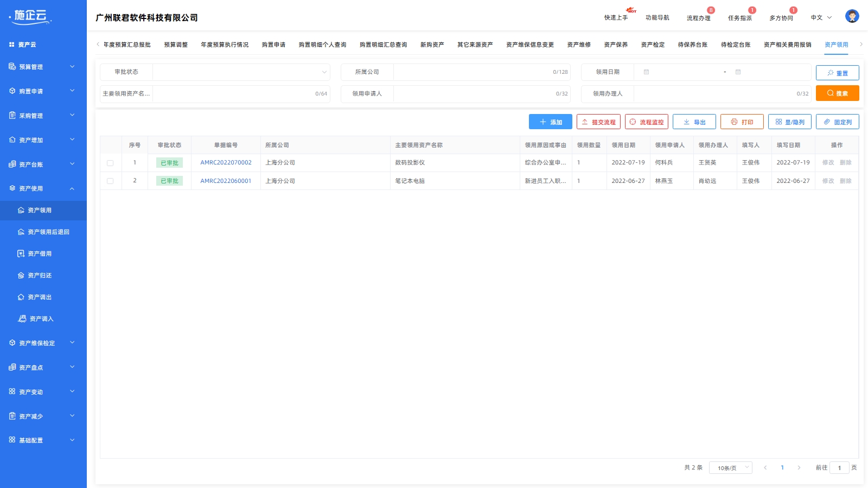Screen dimensions: 868x488
Task: Go to previous page arrow
Action: 765,467
